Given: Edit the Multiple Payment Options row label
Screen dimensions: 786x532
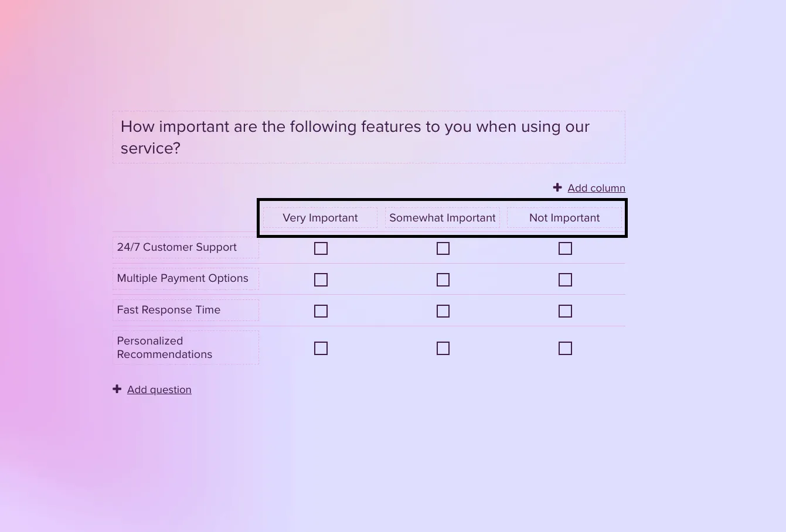Looking at the screenshot, I should (x=185, y=278).
